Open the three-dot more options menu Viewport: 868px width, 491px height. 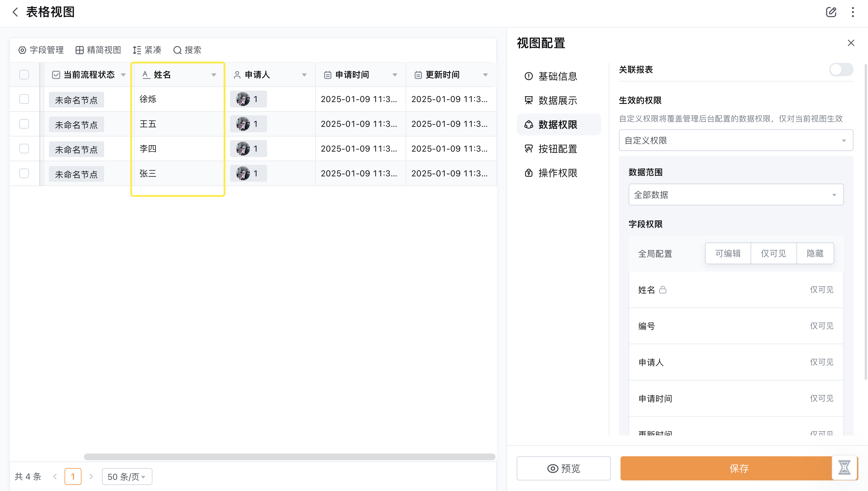pos(853,12)
